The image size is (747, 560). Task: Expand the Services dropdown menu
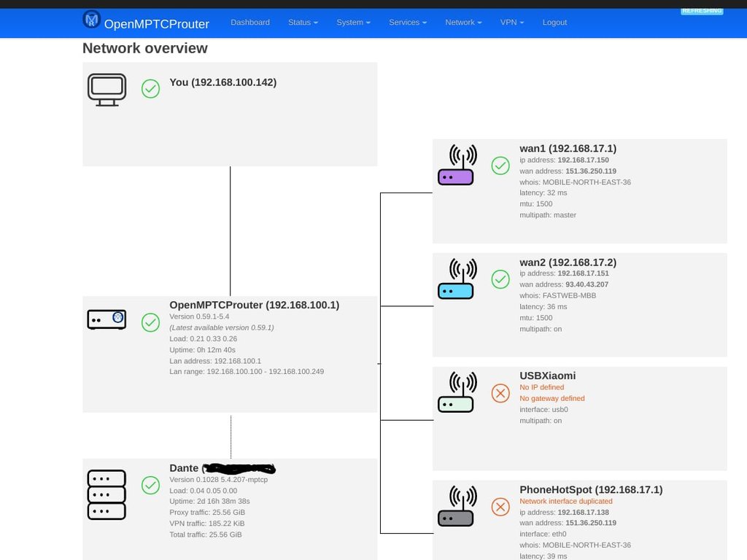click(408, 23)
